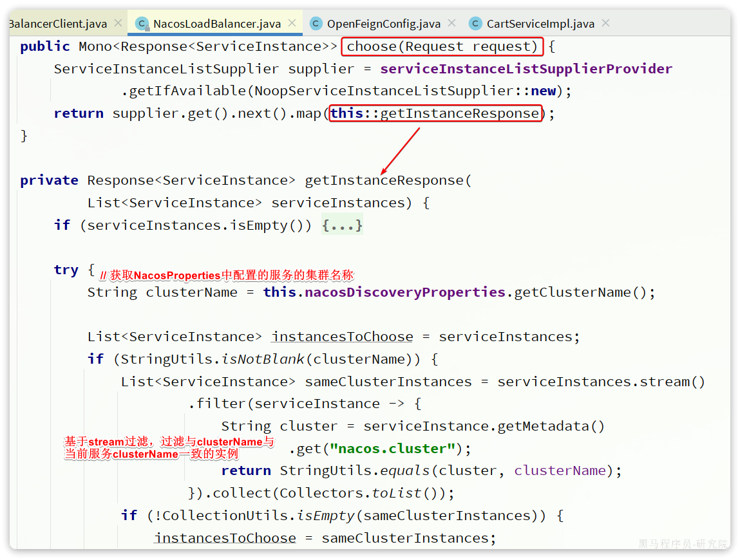
Task: Click the serviceInstanceListSupplierProvider field reference
Action: (x=525, y=68)
